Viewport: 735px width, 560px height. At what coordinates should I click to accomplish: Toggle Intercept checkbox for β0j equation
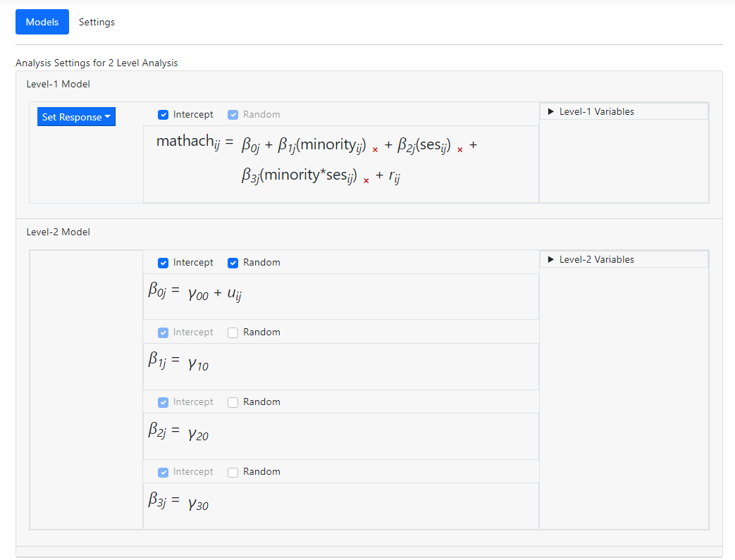[x=163, y=263]
